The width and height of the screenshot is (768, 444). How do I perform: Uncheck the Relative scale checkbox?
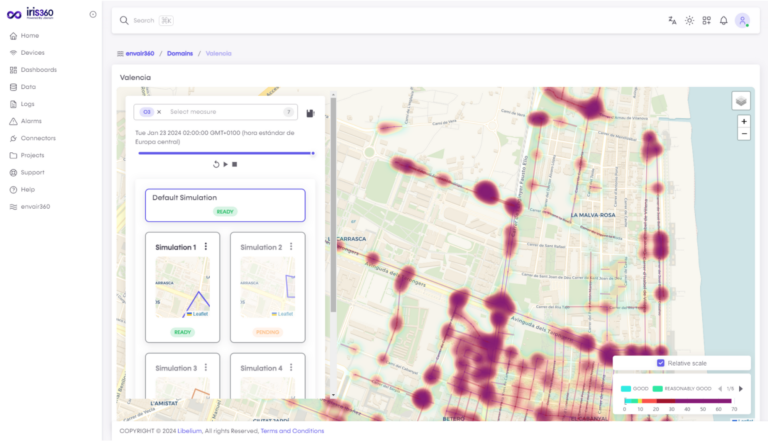(660, 363)
